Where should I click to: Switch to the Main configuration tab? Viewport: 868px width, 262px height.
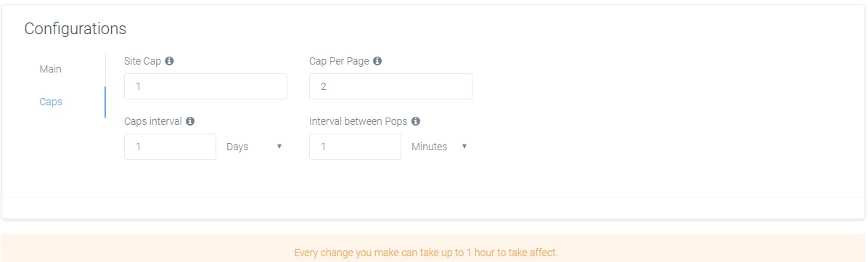click(50, 69)
